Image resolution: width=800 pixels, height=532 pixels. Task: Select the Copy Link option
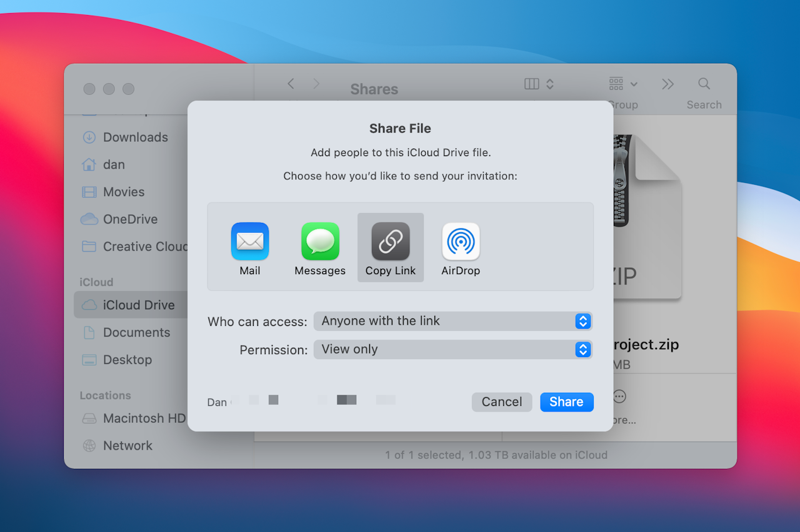pyautogui.click(x=391, y=247)
